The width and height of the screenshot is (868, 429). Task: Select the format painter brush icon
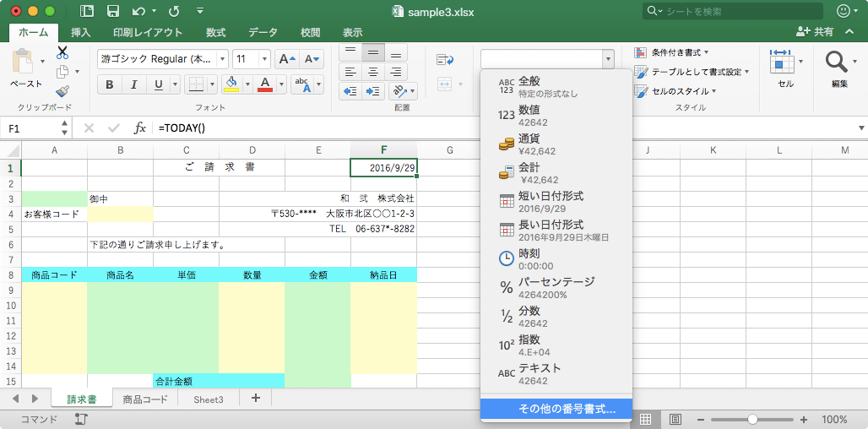click(62, 90)
